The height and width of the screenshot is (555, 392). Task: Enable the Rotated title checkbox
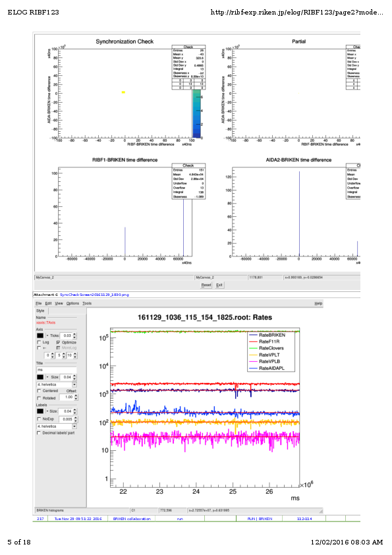(x=39, y=398)
